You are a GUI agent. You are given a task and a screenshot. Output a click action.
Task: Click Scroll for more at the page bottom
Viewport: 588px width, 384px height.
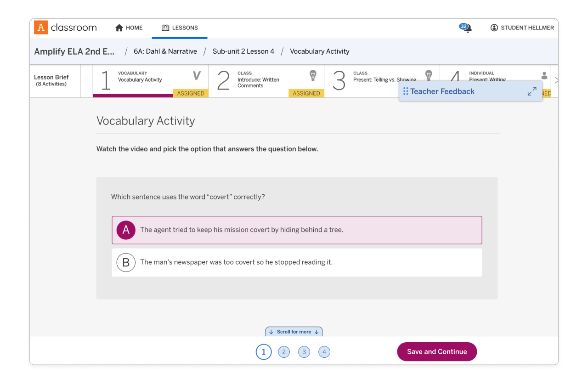(294, 332)
